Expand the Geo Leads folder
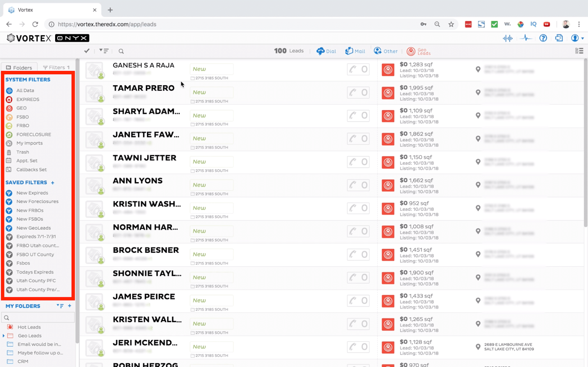This screenshot has height=367, width=588. (x=3, y=336)
